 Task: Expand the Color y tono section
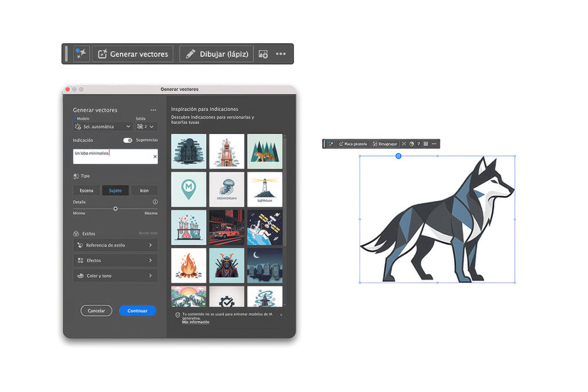tap(115, 276)
